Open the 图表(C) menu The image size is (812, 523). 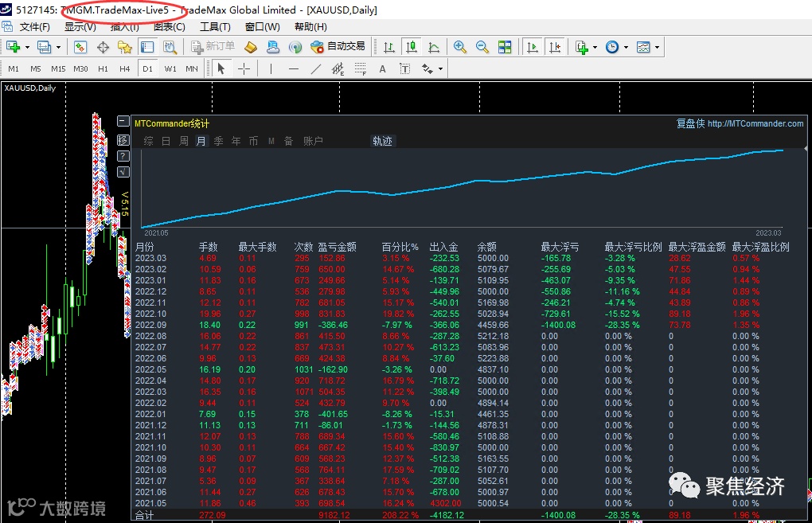(170, 27)
